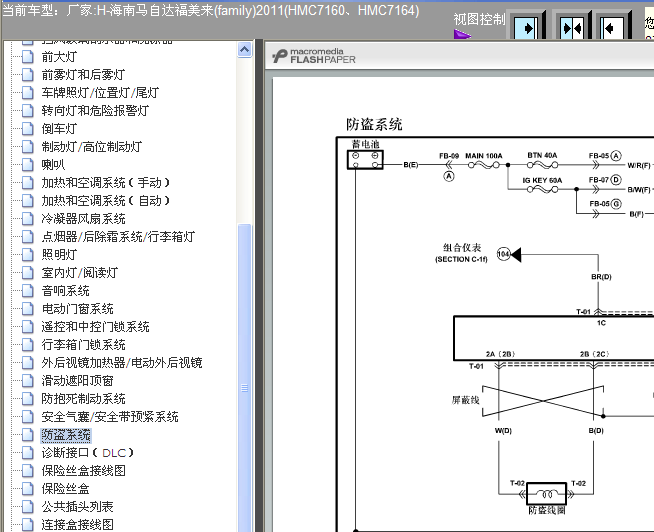Click the document icon beside 前大灯
The height and width of the screenshot is (532, 654).
coord(28,57)
